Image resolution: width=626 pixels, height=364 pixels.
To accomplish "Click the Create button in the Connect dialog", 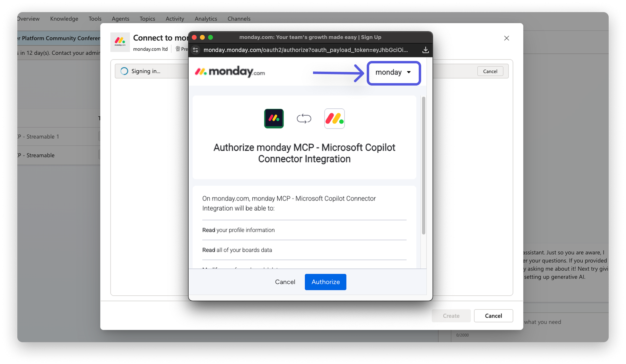I will click(451, 316).
